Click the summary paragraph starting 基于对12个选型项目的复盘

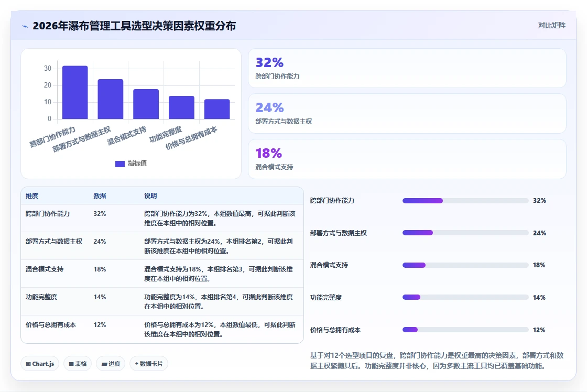(x=437, y=361)
